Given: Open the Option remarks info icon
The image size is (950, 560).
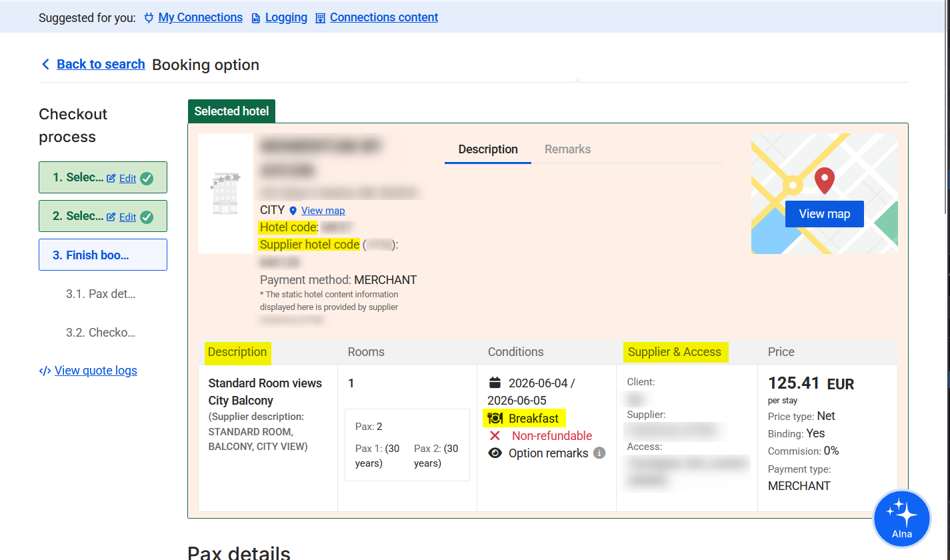Looking at the screenshot, I should coord(599,453).
